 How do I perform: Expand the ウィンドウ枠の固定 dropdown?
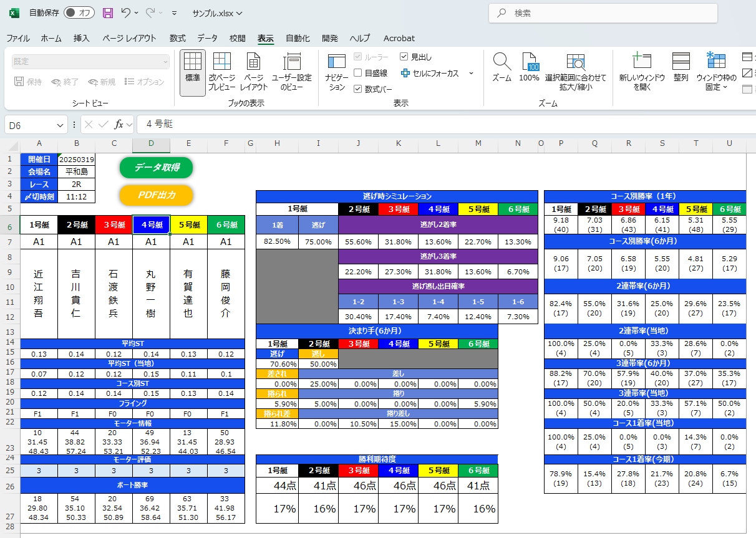[725, 87]
